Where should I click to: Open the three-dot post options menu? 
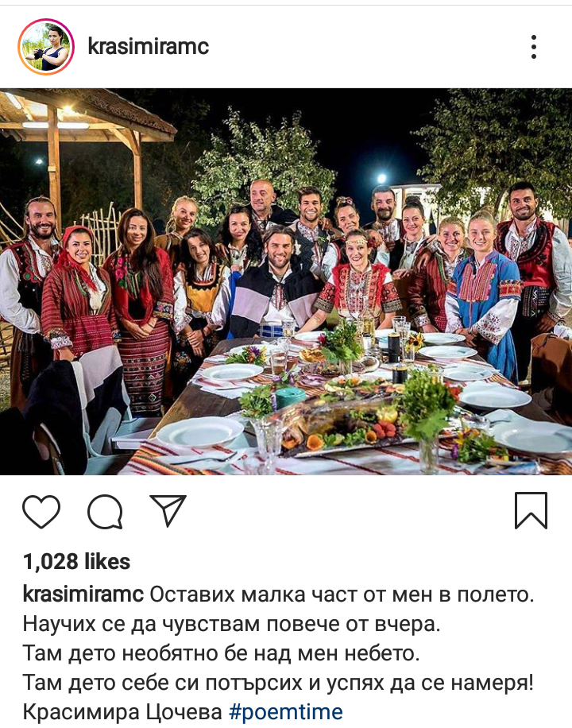(x=534, y=47)
